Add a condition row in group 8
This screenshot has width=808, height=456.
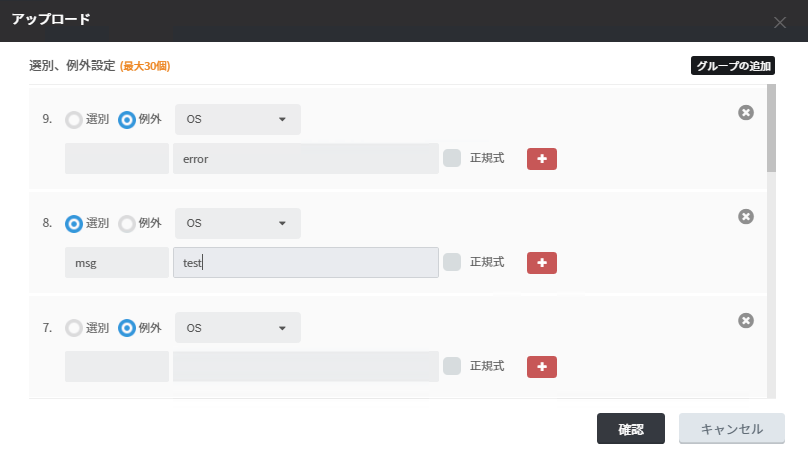542,262
